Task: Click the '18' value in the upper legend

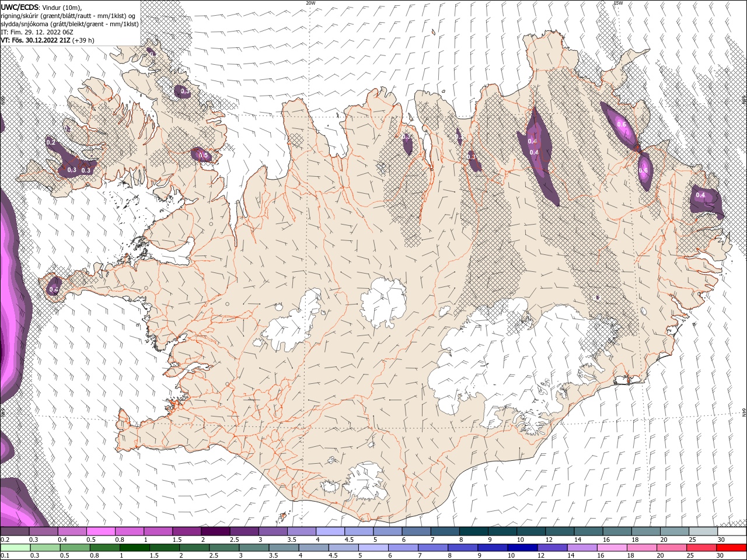Action: 635,540
